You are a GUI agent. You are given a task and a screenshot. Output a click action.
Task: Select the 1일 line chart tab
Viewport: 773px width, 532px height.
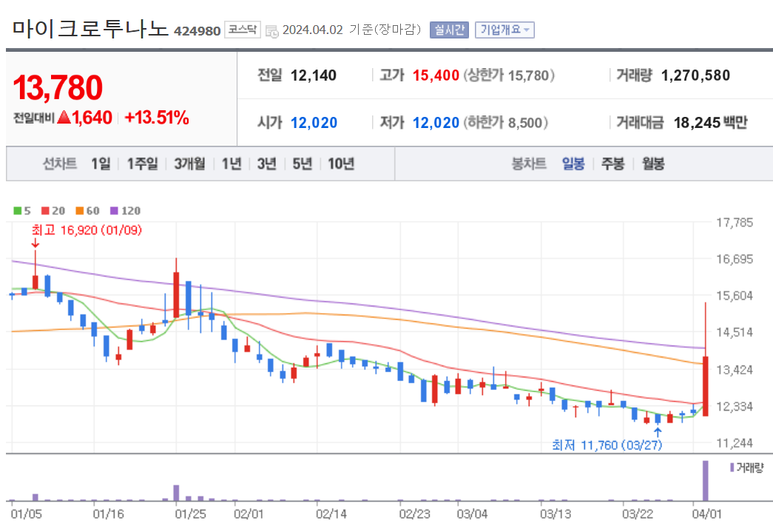[x=101, y=164]
